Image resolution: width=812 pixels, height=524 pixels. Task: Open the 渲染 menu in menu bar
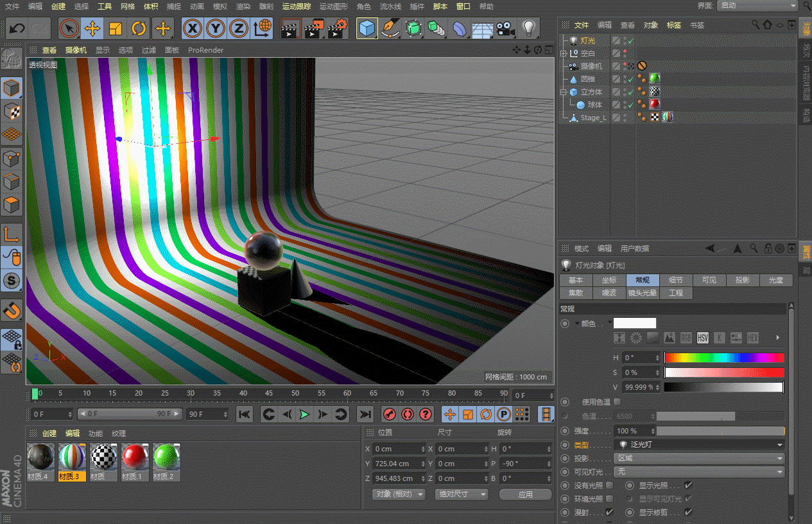(x=243, y=6)
